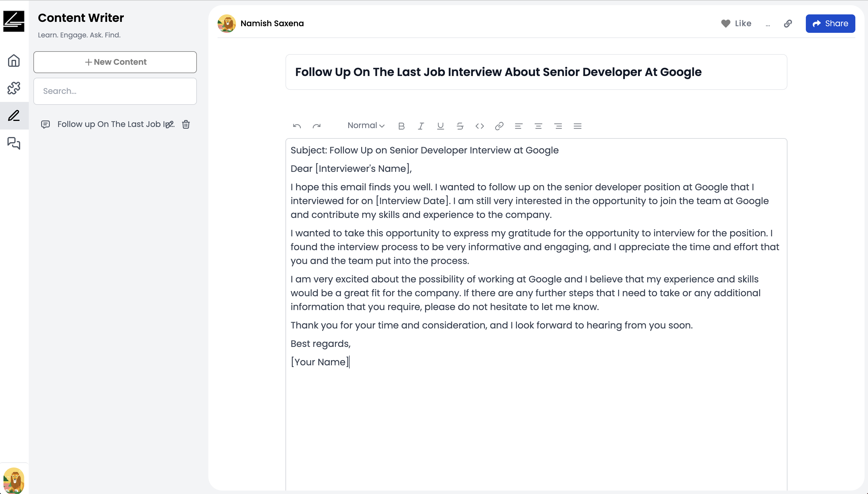Toggle underline formatting
Screen dimensions: 868x494
(x=441, y=126)
